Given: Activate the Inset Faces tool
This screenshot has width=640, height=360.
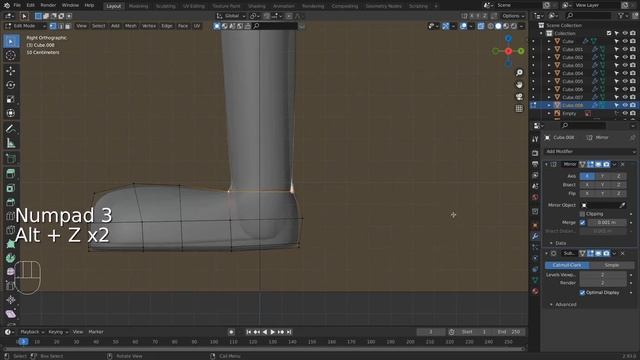Looking at the screenshot, I should [11, 188].
